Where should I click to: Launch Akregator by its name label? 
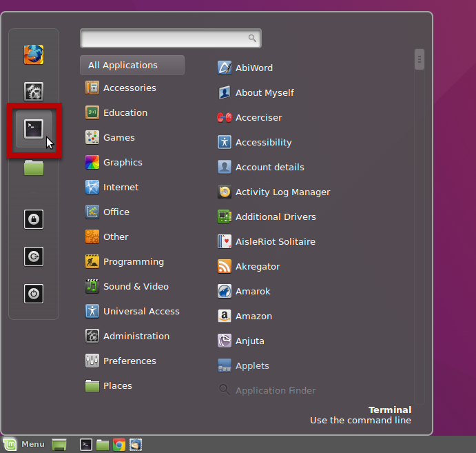pyautogui.click(x=258, y=266)
